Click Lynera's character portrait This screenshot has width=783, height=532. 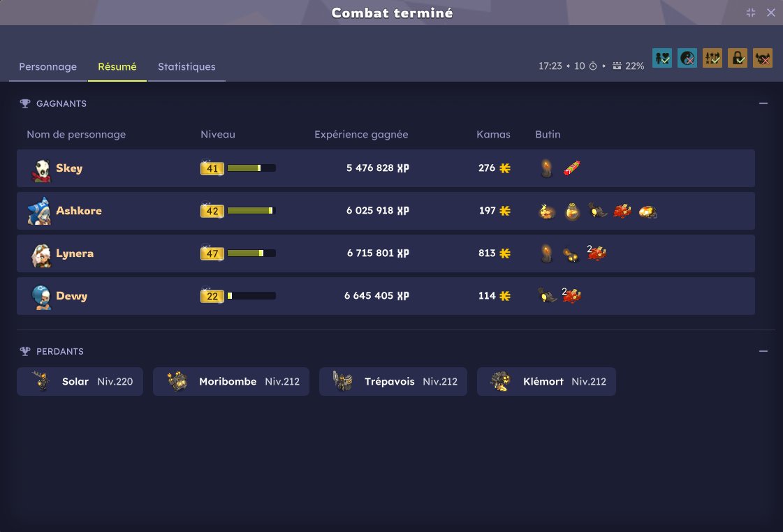(41, 255)
